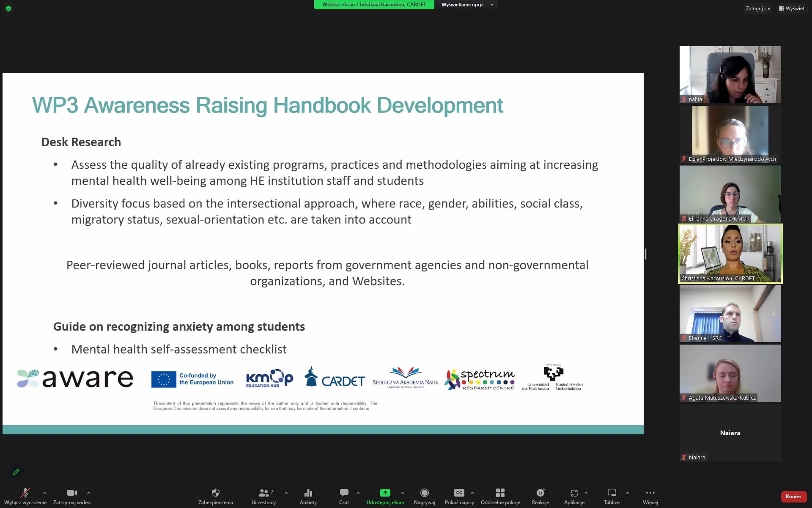Select nahia video thumbnail

730,75
